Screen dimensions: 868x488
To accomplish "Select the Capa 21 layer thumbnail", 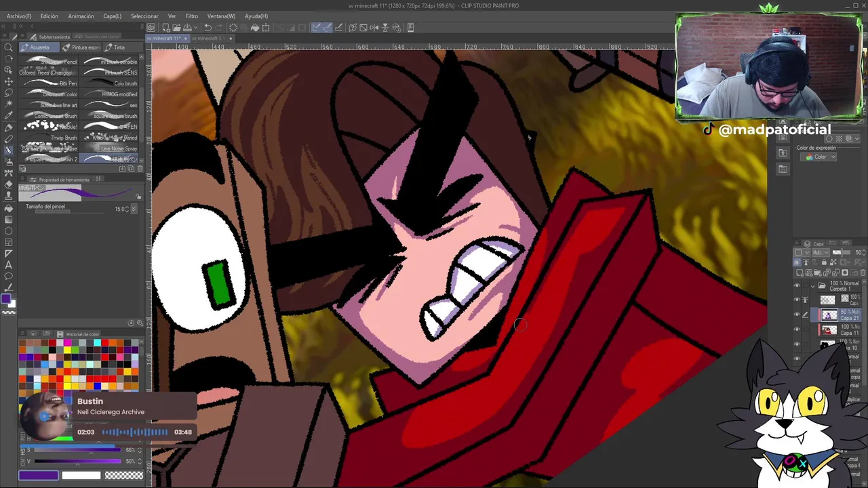I will [x=830, y=314].
